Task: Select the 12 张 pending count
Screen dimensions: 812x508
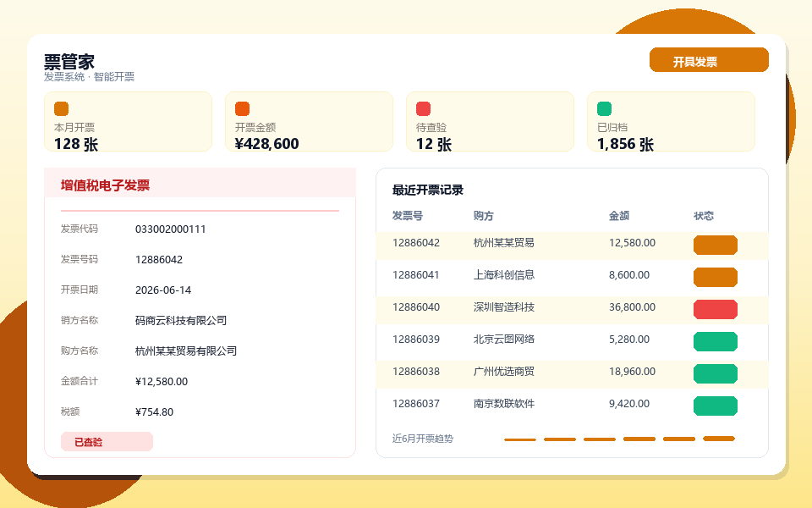Action: (434, 144)
